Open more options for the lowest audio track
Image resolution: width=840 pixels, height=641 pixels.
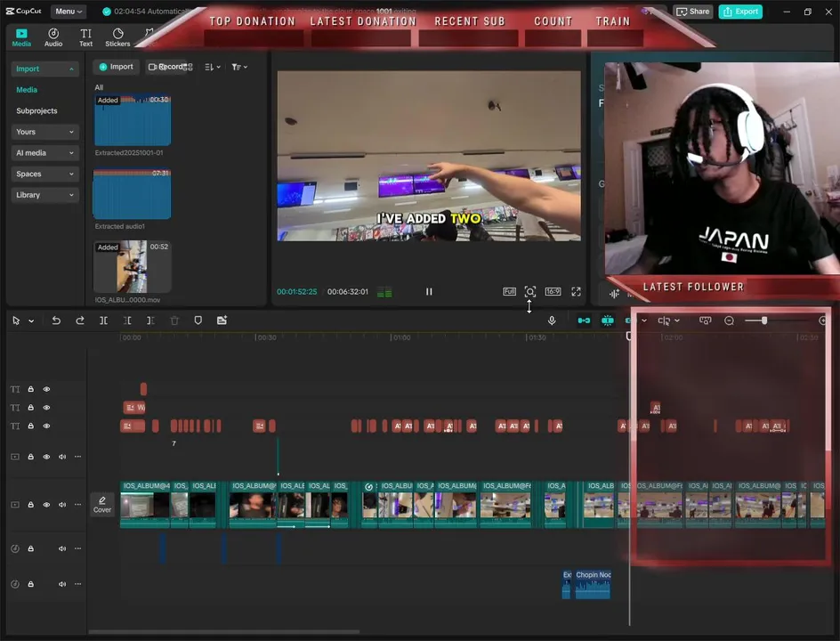pyautogui.click(x=77, y=584)
